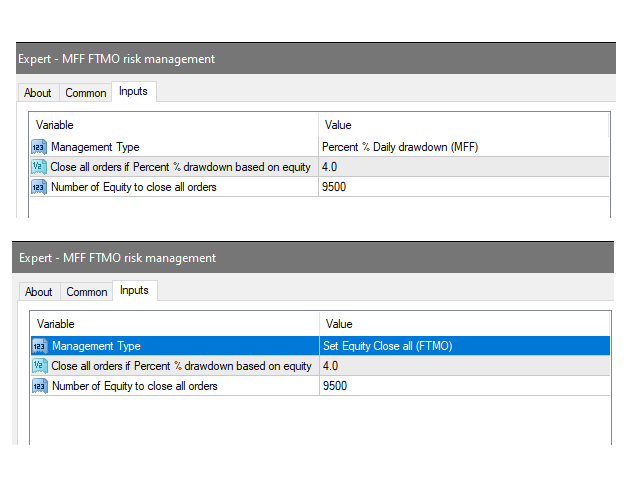Select the Inputs tab in bottom window
Viewport: 640px width, 480px height.
click(x=134, y=291)
